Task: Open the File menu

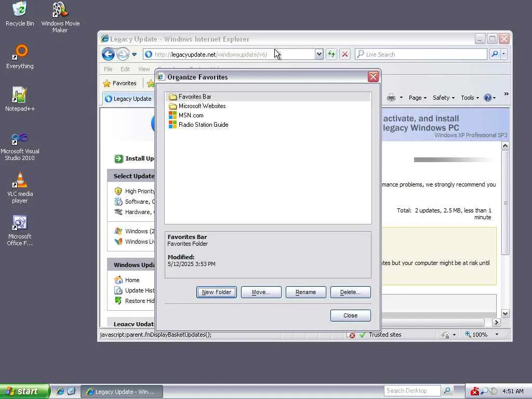Action: click(x=108, y=69)
